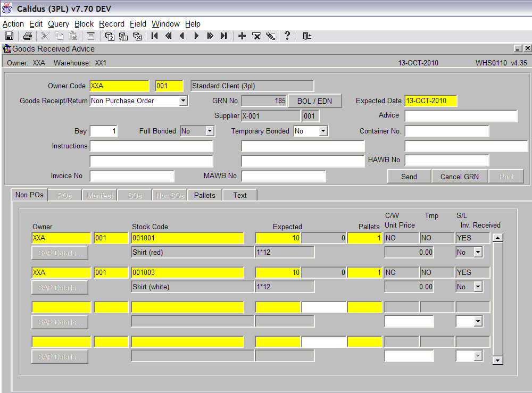Open Inv. Received dropdown for Shirt (red)

478,252
